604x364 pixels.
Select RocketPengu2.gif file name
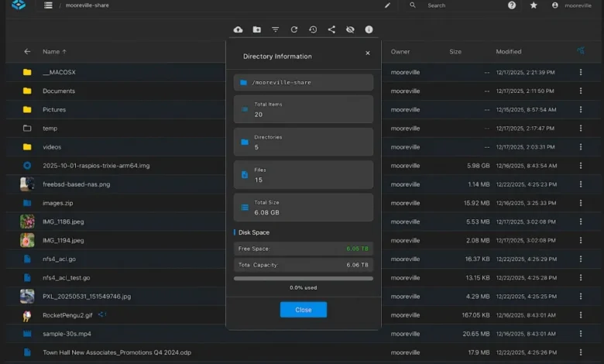coord(67,315)
